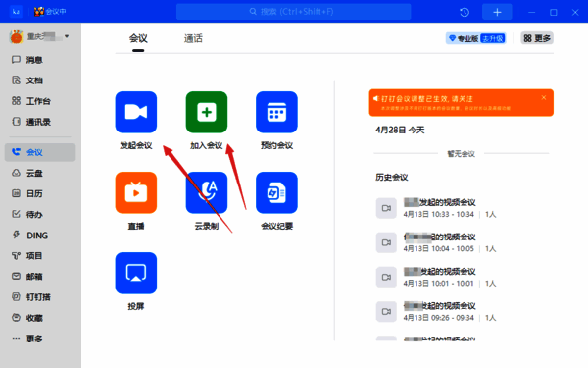Open the 会议纪要 meeting minutes icon
Screen dimensions: 588x368
click(276, 192)
